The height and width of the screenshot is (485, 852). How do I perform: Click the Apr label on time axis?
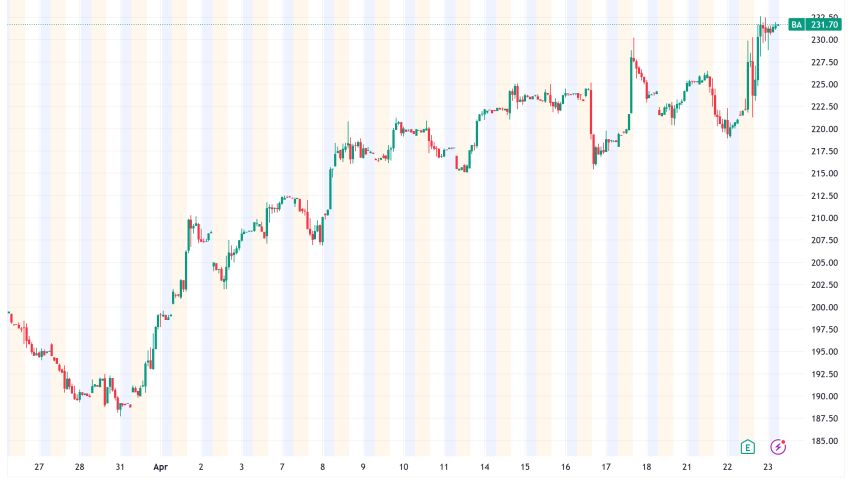(161, 467)
